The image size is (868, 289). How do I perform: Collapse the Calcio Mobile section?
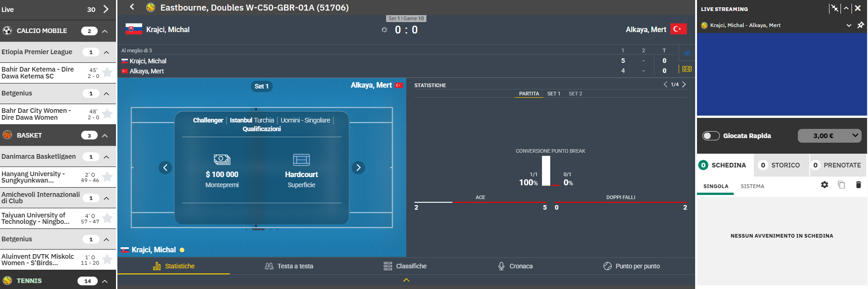[x=105, y=31]
